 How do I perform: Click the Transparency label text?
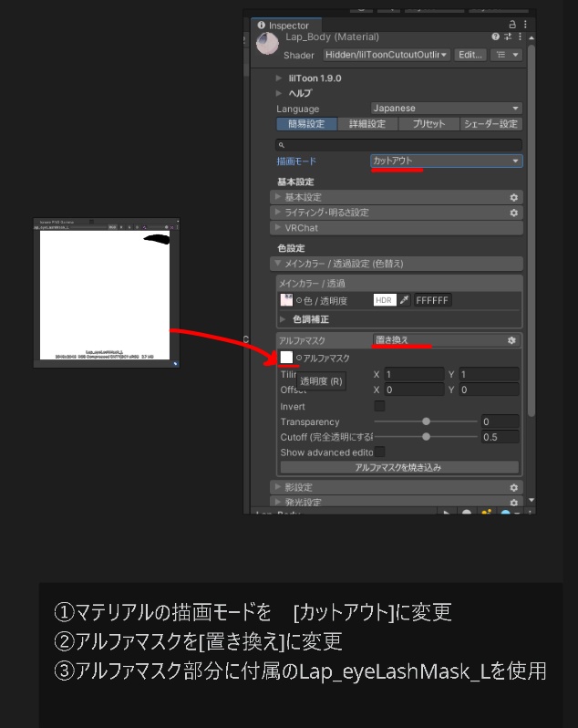[x=310, y=421]
